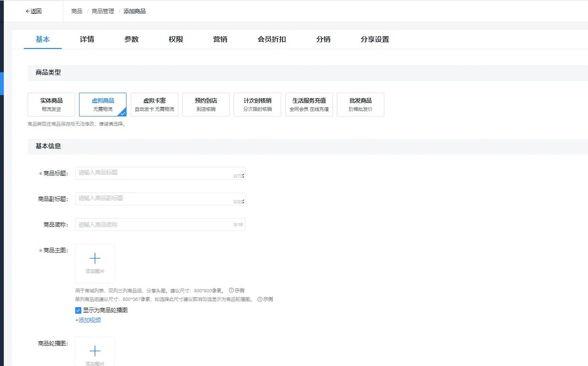Pick the 计次时核销 product type
The height and width of the screenshot is (366, 588).
tap(257, 105)
